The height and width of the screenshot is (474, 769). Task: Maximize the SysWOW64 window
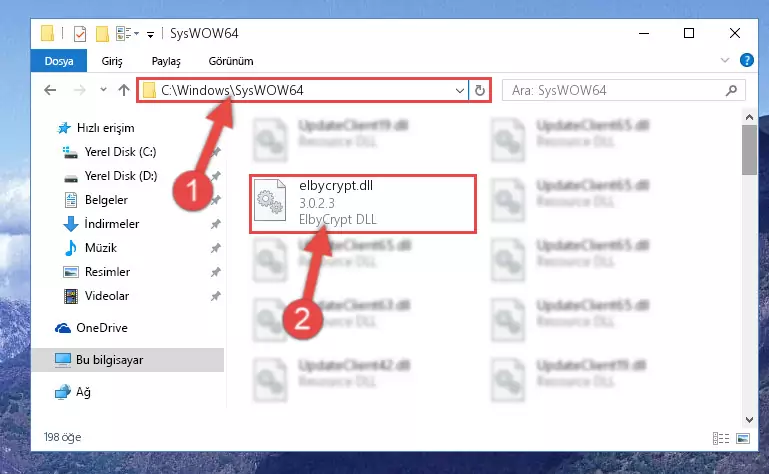tap(689, 33)
